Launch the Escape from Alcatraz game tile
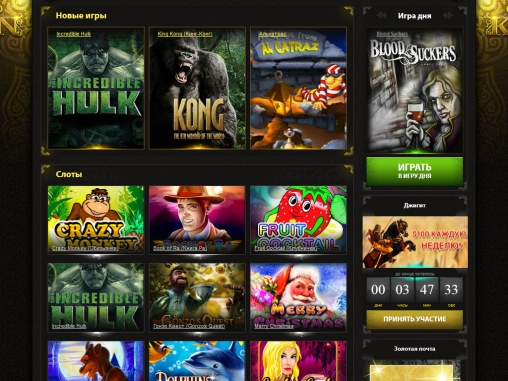The image size is (508, 381). click(x=298, y=88)
